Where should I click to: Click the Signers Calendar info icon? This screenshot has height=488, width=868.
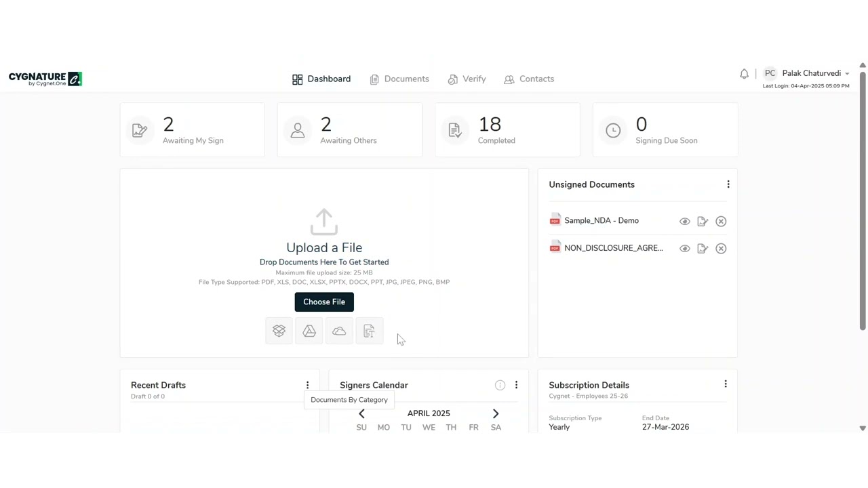[x=500, y=386]
